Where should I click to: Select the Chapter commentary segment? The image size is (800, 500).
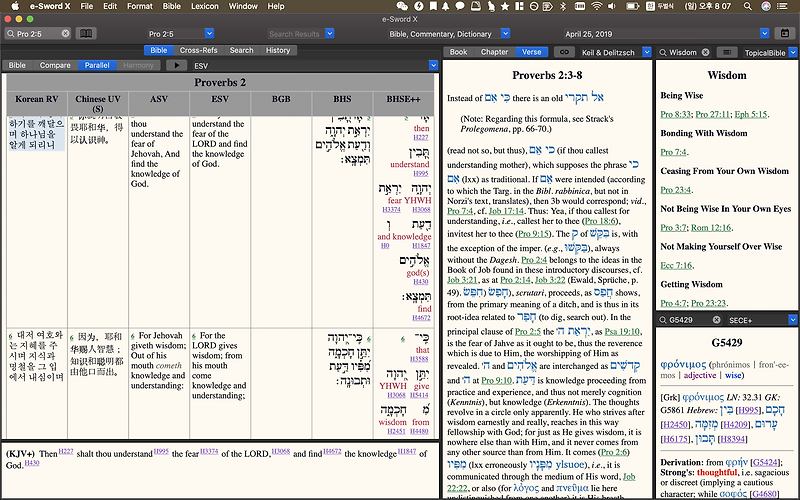(494, 52)
